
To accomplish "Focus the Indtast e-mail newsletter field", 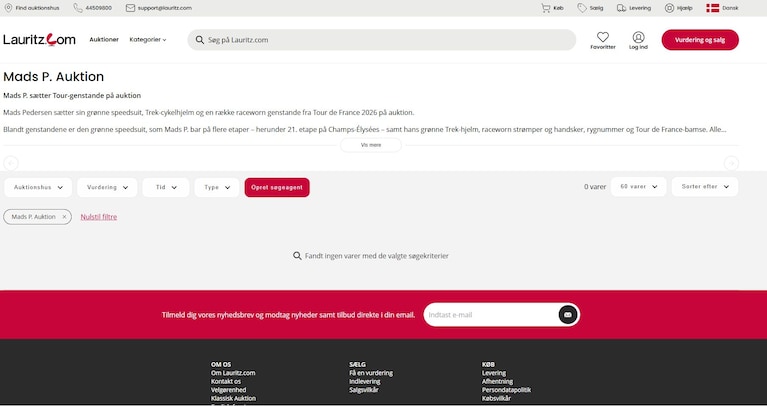I will pos(491,315).
